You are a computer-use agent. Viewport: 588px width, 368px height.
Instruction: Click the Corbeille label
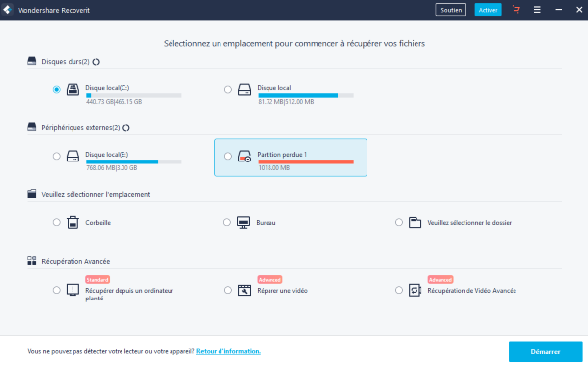[98, 223]
